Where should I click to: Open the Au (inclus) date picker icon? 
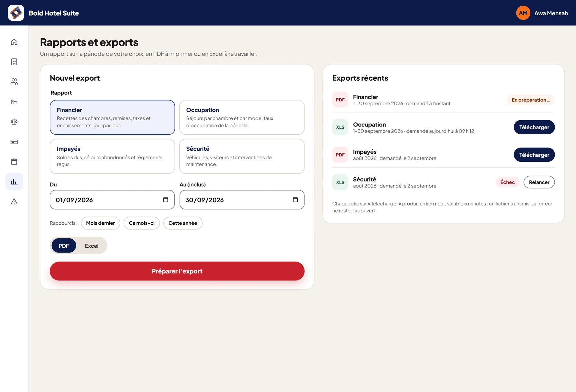[295, 200]
